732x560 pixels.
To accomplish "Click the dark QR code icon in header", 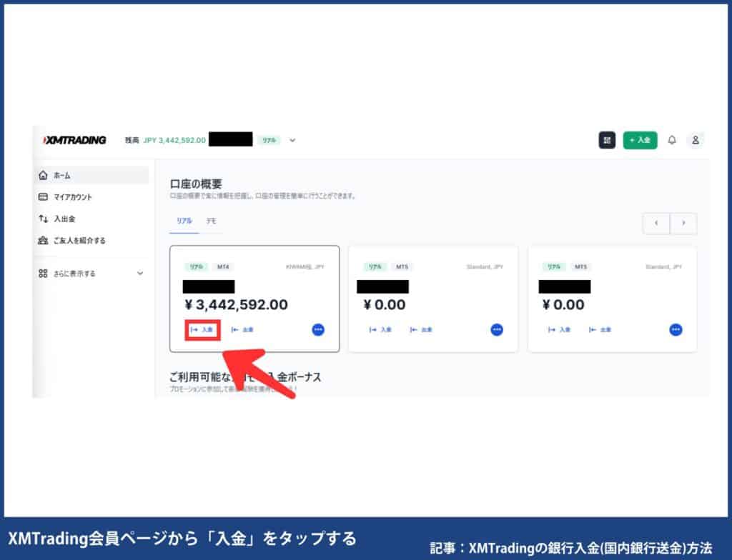I will (607, 140).
